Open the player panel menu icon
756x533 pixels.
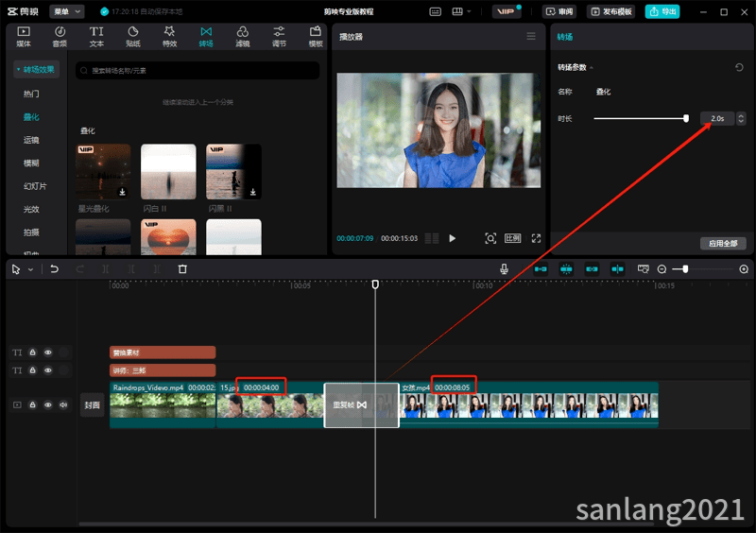coord(531,36)
